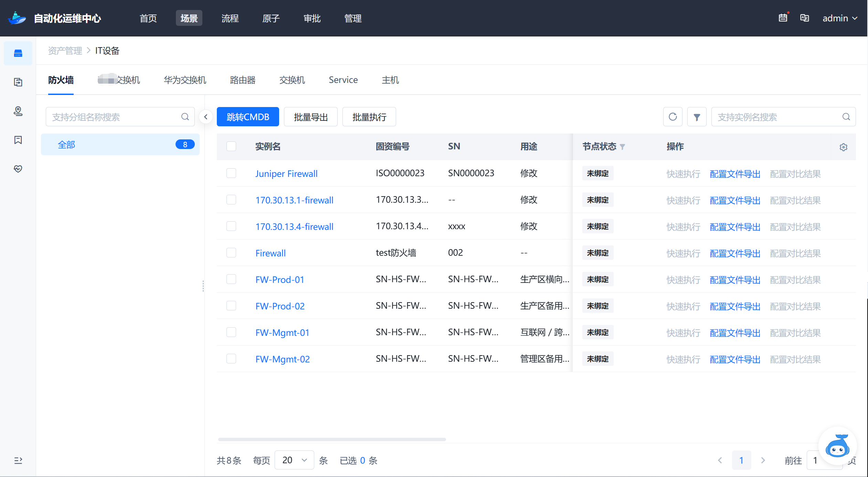The width and height of the screenshot is (868, 477).
Task: Open the FW-Prod-01 instance link
Action: 280,279
